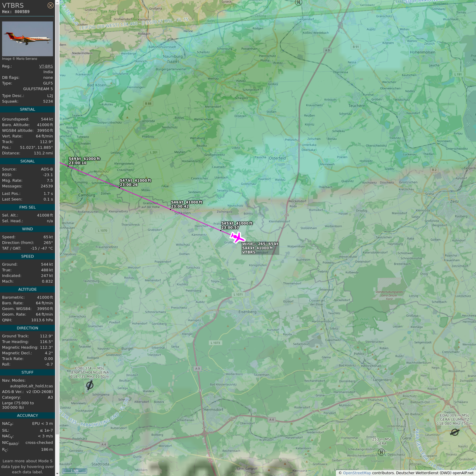Click the 1 NM map scale bar

74,471
